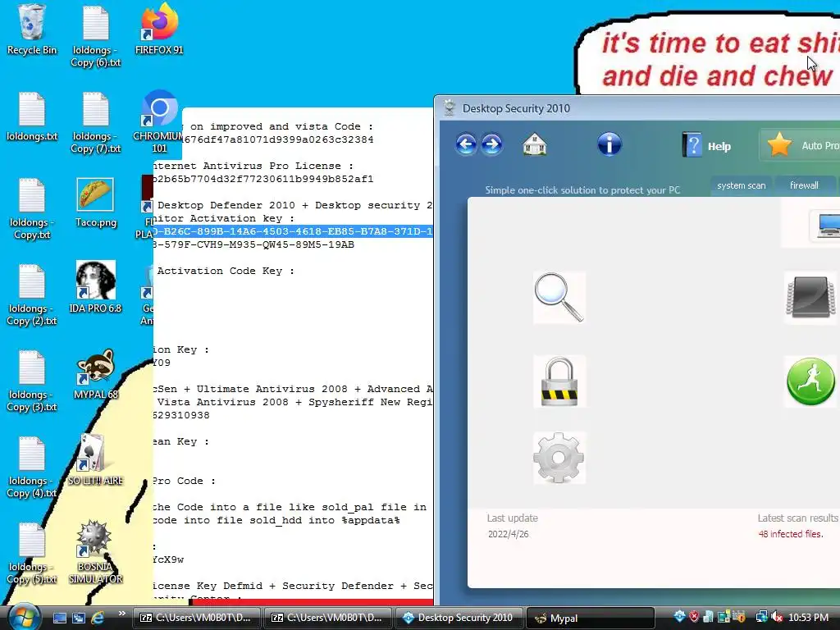Switch to the firewall tab
840x630 pixels.
tap(804, 185)
